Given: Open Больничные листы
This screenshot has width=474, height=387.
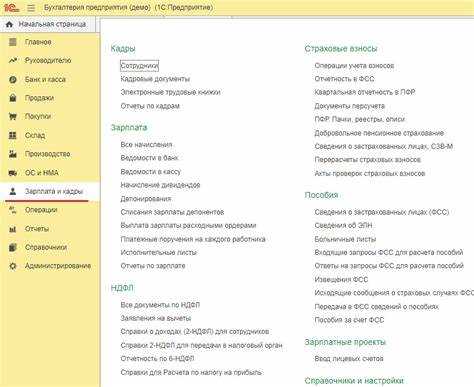Looking at the screenshot, I should coord(345,239).
